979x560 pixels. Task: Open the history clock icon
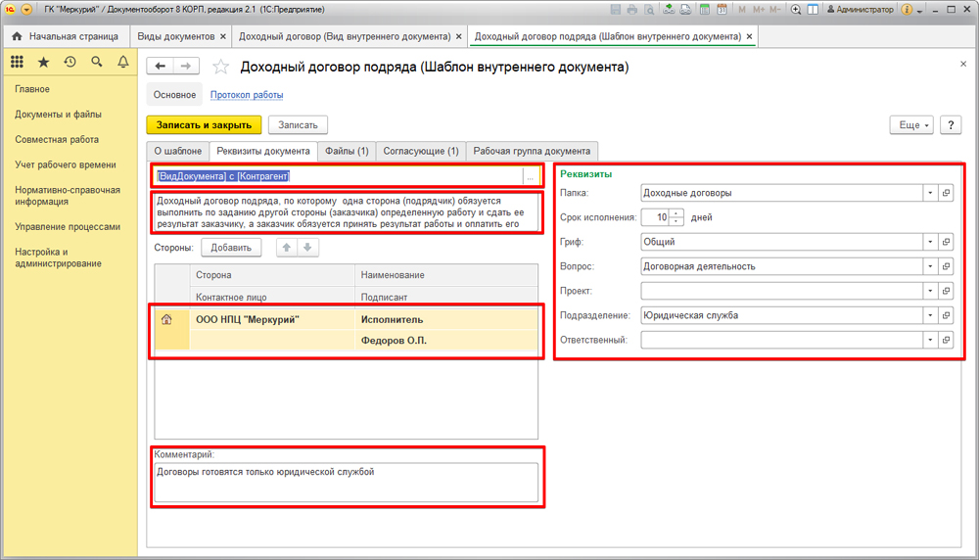pos(70,62)
